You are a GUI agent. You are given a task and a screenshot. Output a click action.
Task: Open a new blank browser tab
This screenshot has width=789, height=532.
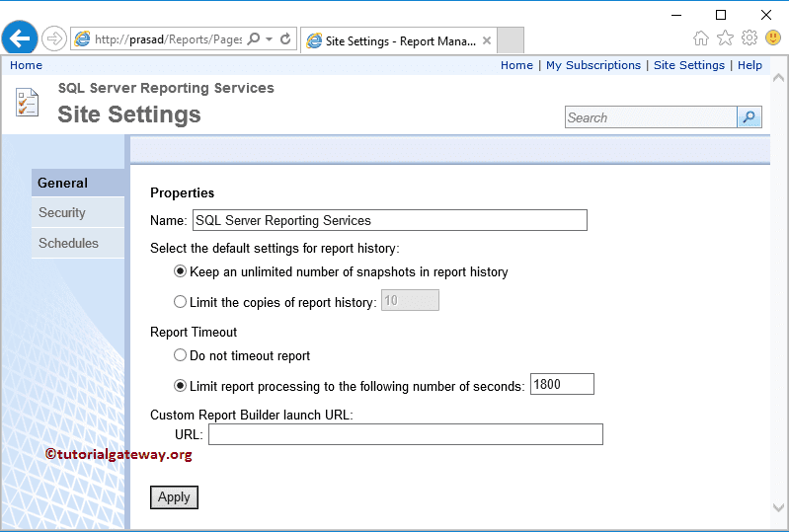click(511, 39)
